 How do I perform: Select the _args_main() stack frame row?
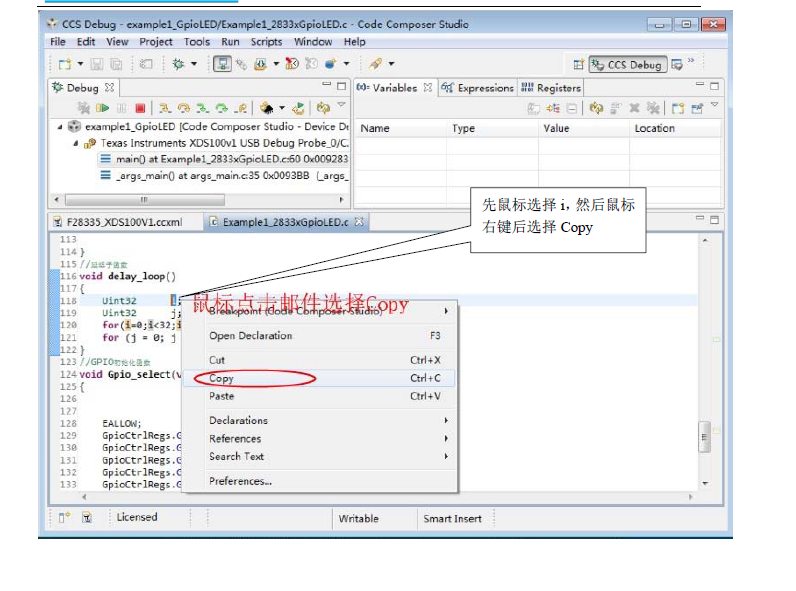224,176
